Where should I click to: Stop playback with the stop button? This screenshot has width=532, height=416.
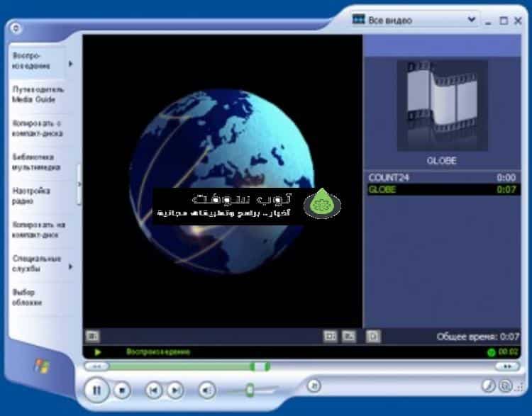122,390
